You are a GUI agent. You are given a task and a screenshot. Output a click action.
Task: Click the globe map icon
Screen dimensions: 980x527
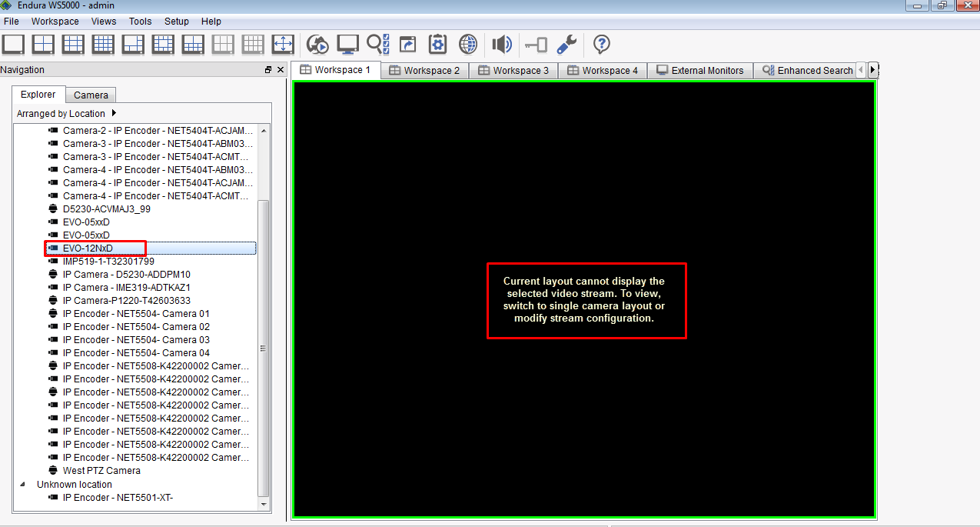click(467, 45)
